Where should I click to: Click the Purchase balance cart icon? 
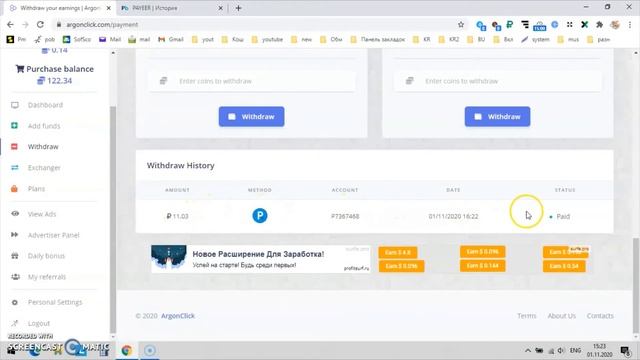[x=20, y=69]
